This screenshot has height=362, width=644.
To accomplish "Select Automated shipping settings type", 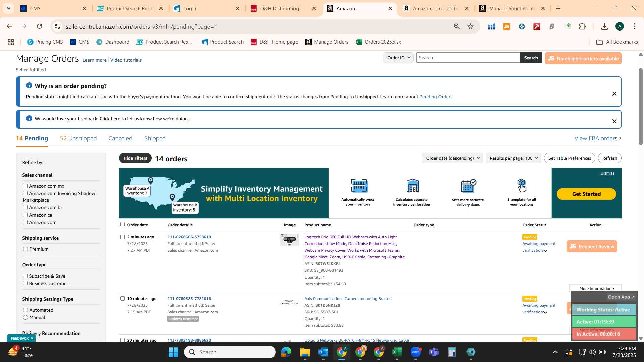I will pos(25,310).
